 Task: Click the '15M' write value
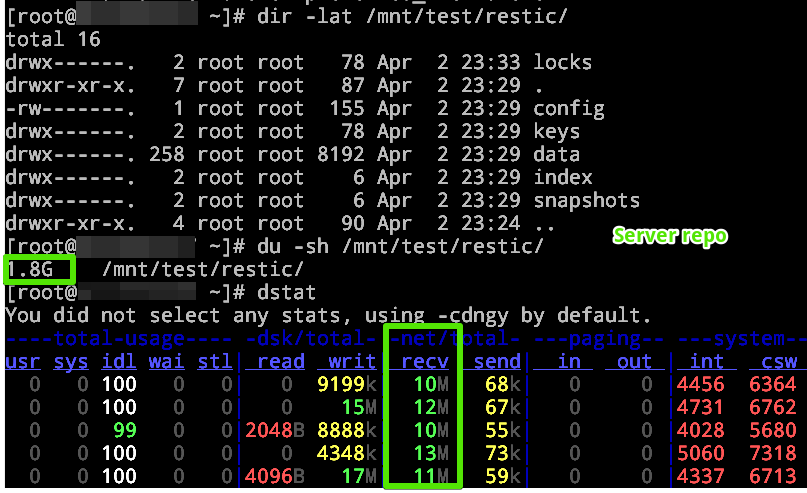tap(359, 408)
